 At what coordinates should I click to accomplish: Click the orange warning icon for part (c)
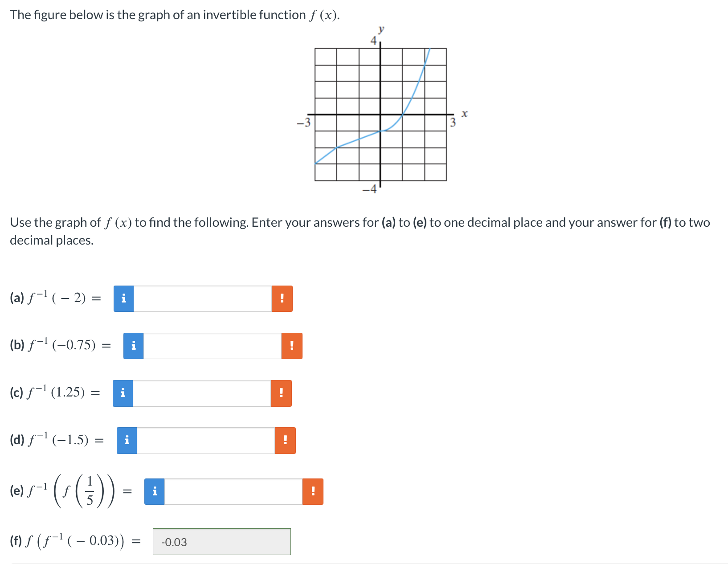(x=281, y=393)
